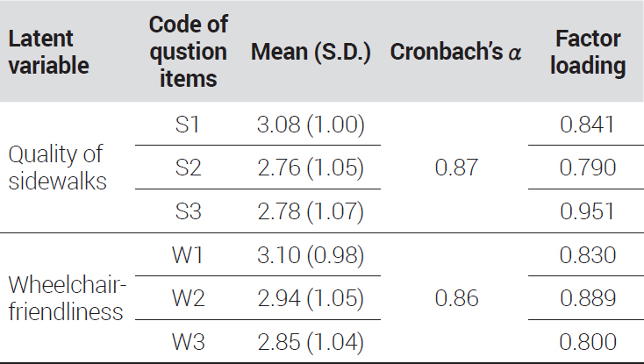Select the Mean (S.D.) column header
Screen dimensions: 644x364
311,52
